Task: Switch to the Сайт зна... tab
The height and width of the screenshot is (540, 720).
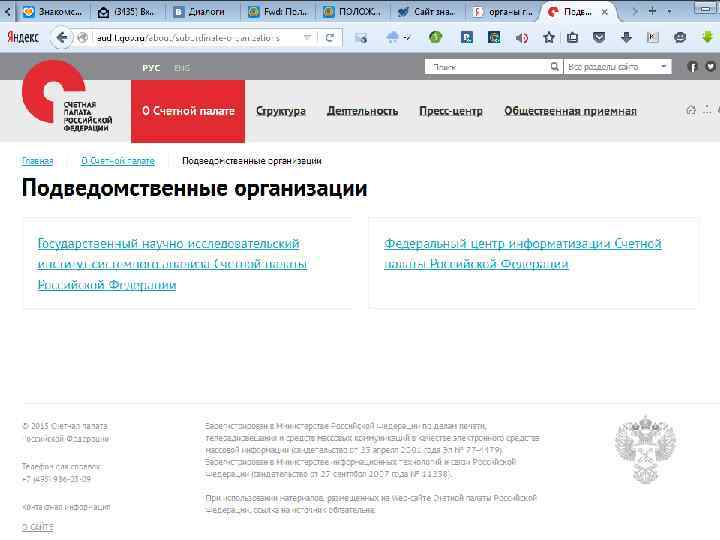Action: [427, 12]
